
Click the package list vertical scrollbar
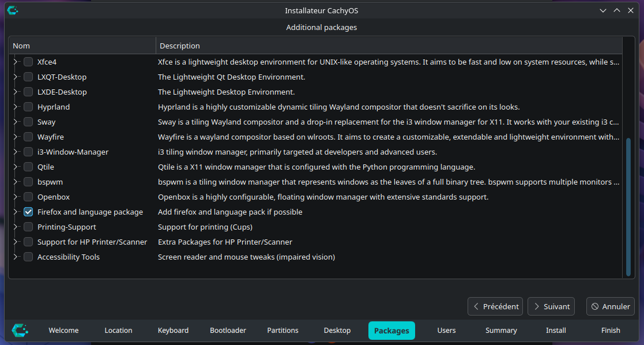[x=628, y=206]
